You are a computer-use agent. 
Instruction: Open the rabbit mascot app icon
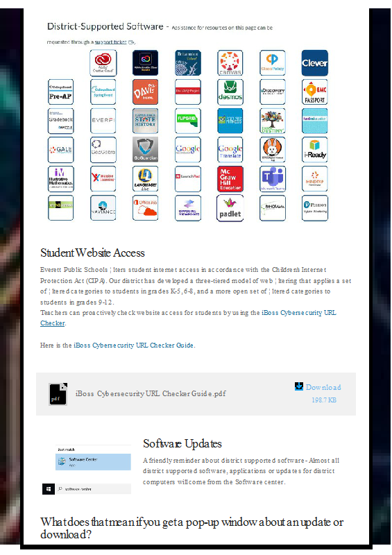click(x=272, y=150)
